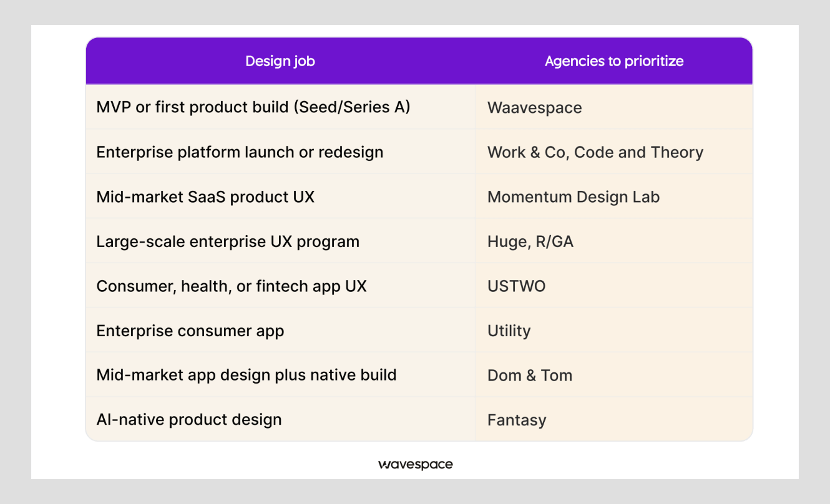Click 'Enterprise platform launch or redesign' cell
This screenshot has height=504, width=830.
point(281,152)
